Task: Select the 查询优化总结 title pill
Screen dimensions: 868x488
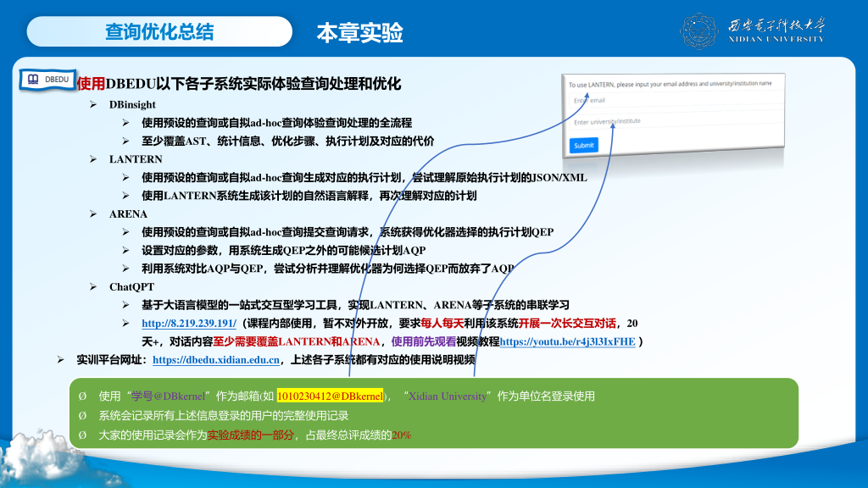Action: [159, 31]
